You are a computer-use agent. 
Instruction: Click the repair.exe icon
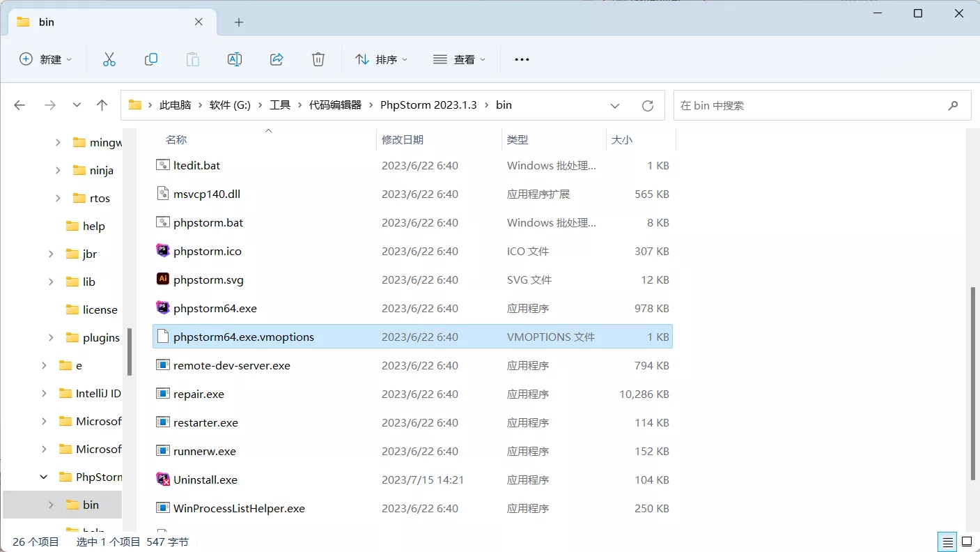point(163,394)
